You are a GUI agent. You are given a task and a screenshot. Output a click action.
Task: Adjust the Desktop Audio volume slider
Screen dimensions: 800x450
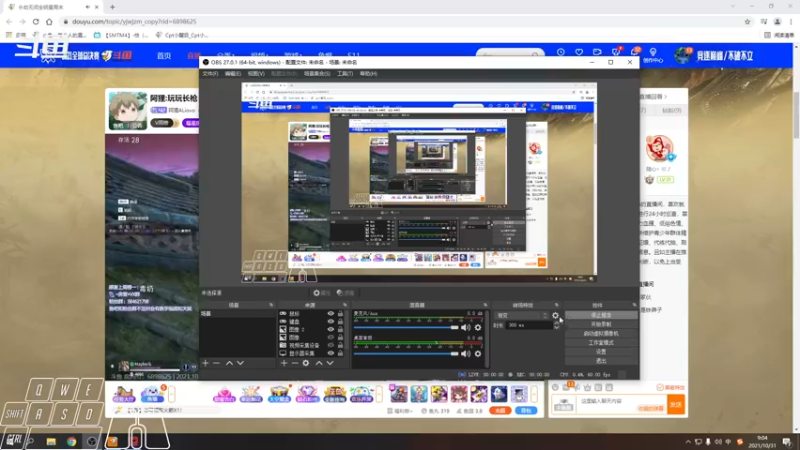click(x=406, y=353)
